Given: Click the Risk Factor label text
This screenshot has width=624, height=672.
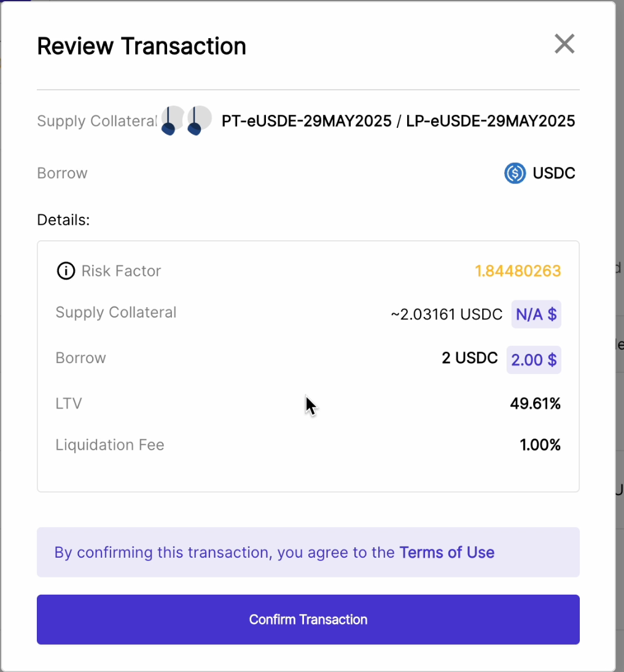Looking at the screenshot, I should pos(121,271).
